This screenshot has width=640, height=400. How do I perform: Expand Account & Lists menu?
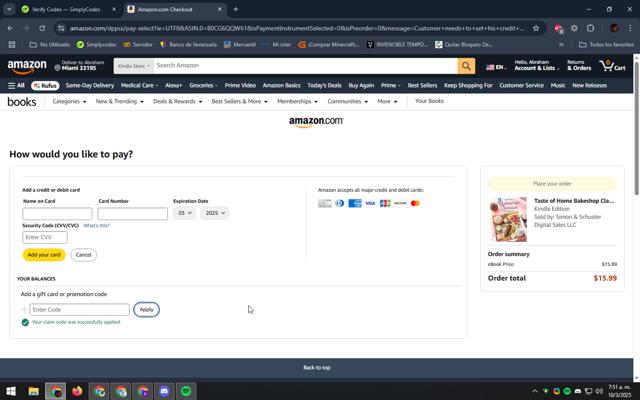tap(536, 65)
